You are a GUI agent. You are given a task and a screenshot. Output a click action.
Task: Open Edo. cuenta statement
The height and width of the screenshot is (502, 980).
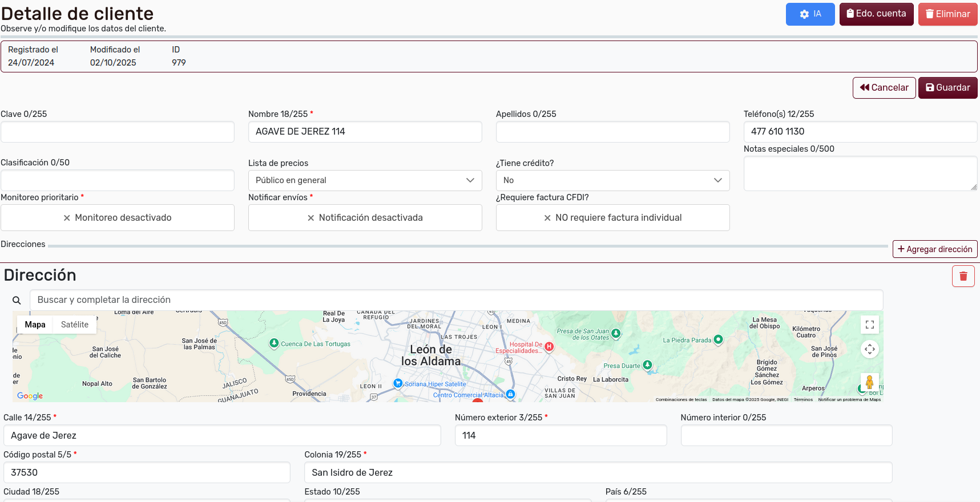(876, 14)
